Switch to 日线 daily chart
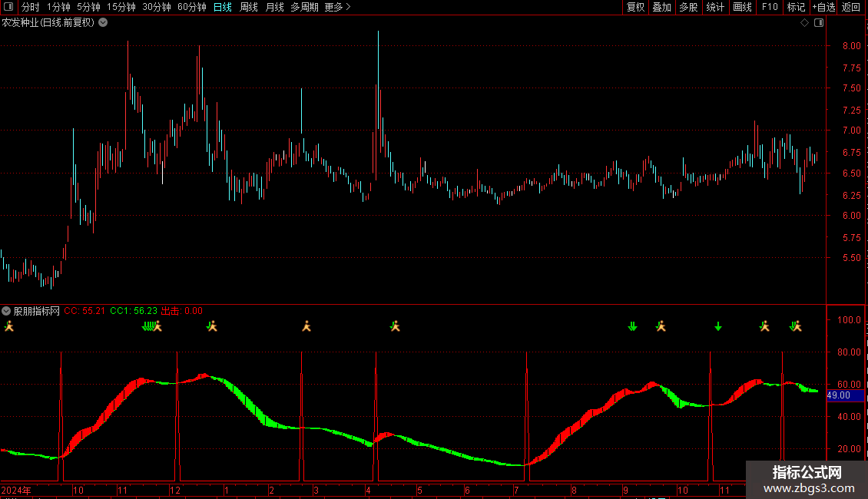868x499 pixels. [x=223, y=7]
